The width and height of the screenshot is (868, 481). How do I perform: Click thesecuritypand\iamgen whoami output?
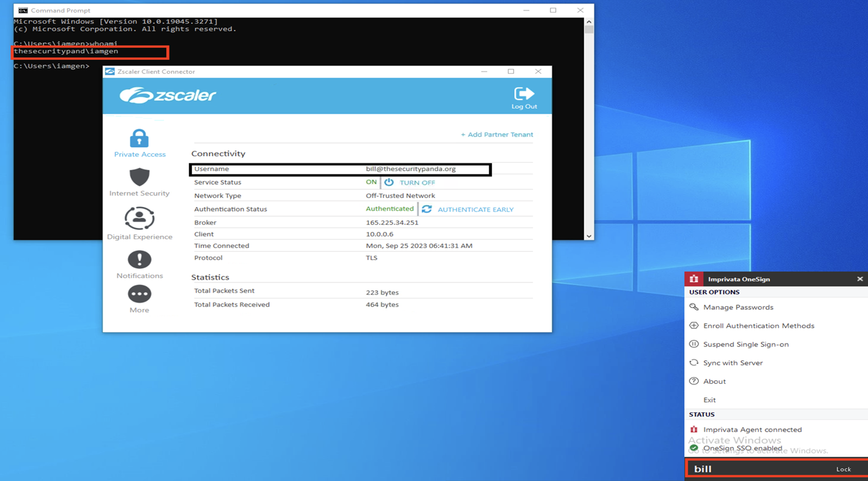tap(66, 51)
